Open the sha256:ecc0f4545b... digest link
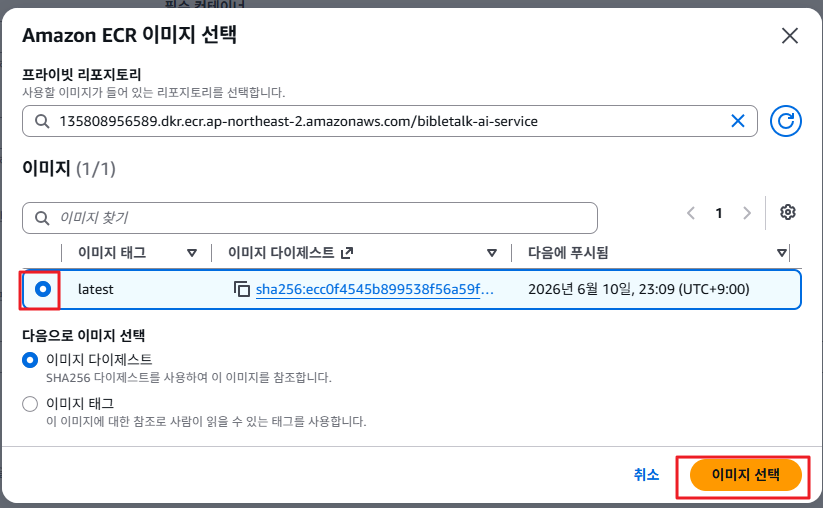Image resolution: width=823 pixels, height=508 pixels. (374, 289)
